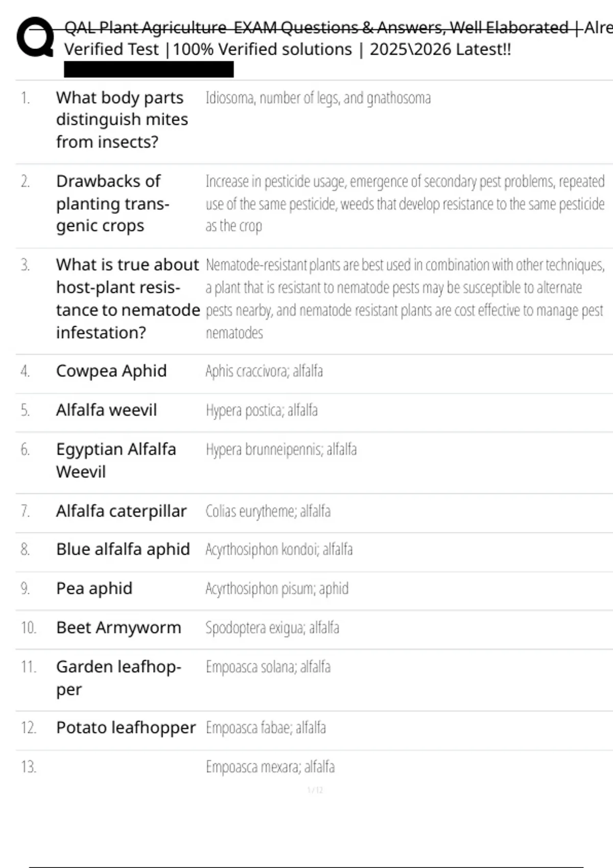Click the answer starting "Increase in pesticide usage"
The image size is (613, 868).
click(405, 203)
